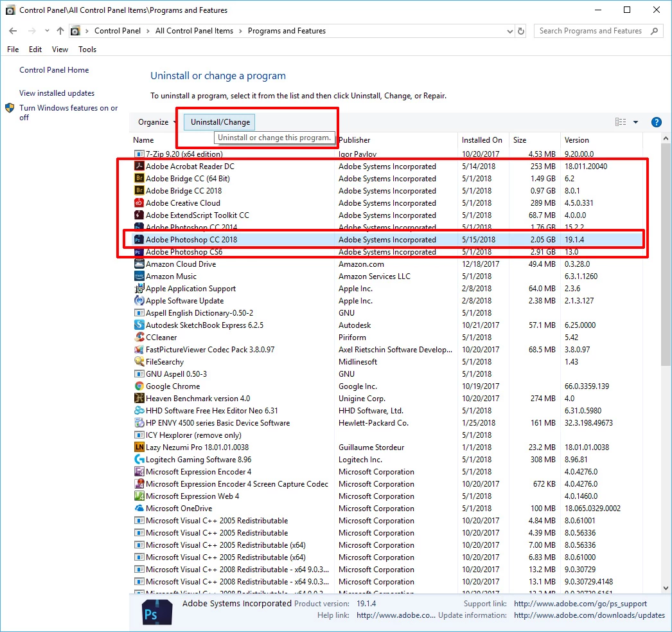Click the Microsoft OneDrive icon
The height and width of the screenshot is (632, 672).
click(139, 508)
